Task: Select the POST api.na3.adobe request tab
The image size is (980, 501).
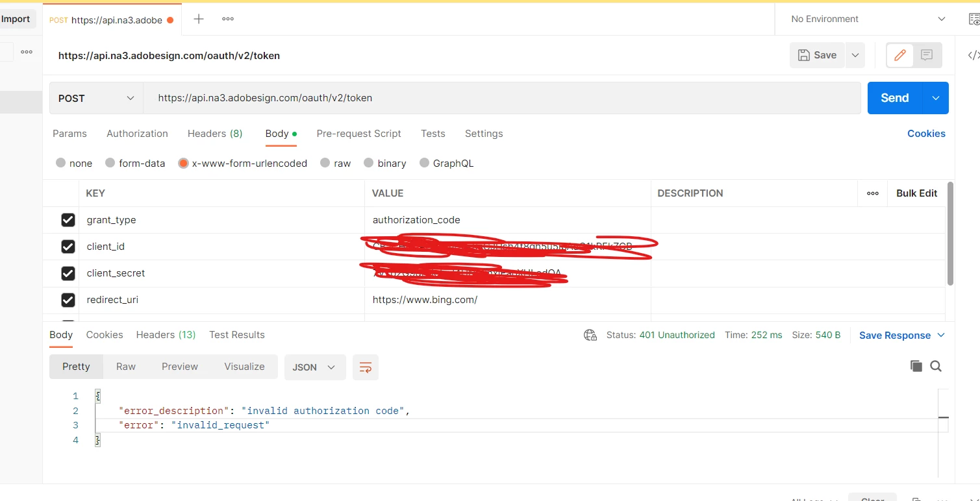Action: (112, 20)
